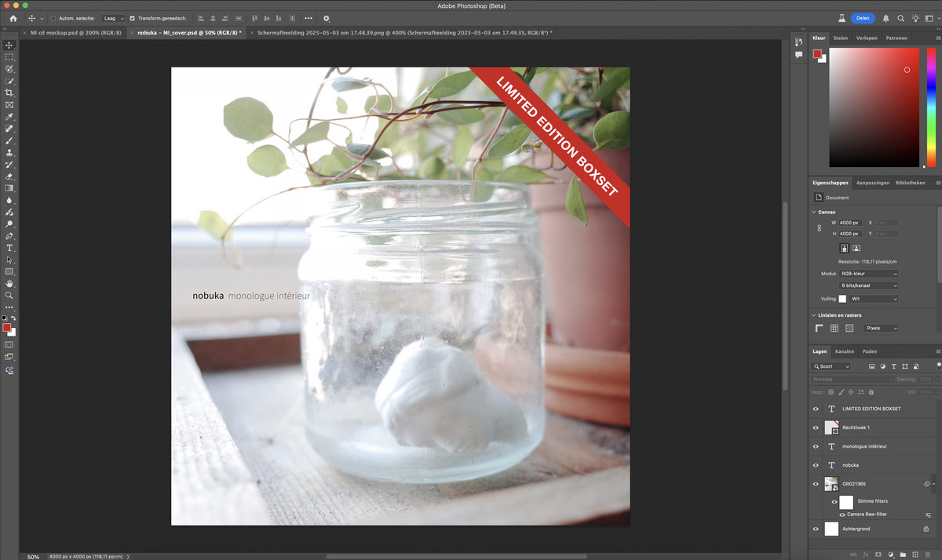The width and height of the screenshot is (942, 560).
Task: Click the foreground red color swatch
Action: click(6, 327)
